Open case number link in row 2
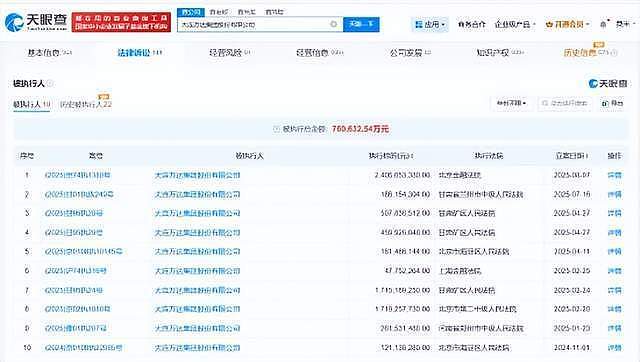Image resolution: width=640 pixels, height=362 pixels. (x=79, y=195)
